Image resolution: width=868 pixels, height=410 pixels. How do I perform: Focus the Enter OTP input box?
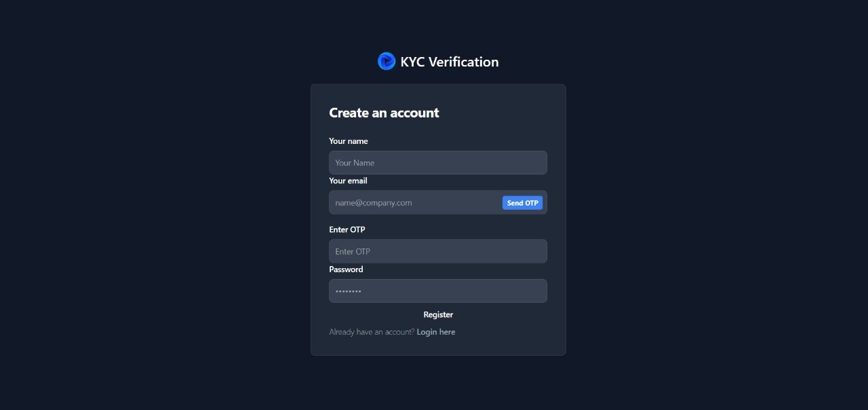[x=438, y=251]
